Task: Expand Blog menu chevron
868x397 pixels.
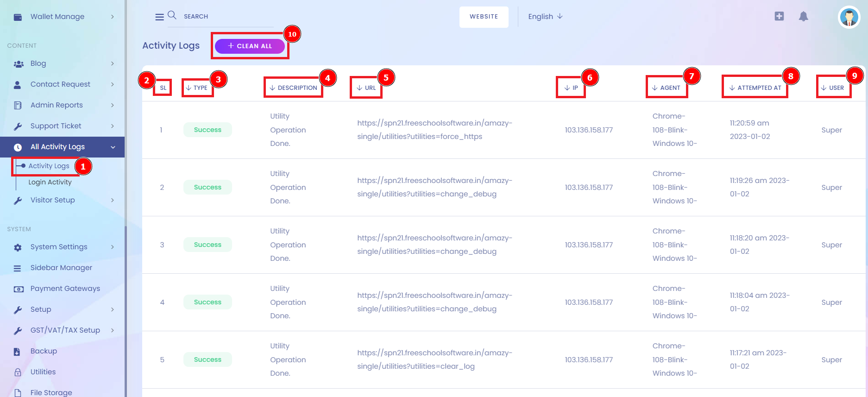Action: [x=112, y=63]
